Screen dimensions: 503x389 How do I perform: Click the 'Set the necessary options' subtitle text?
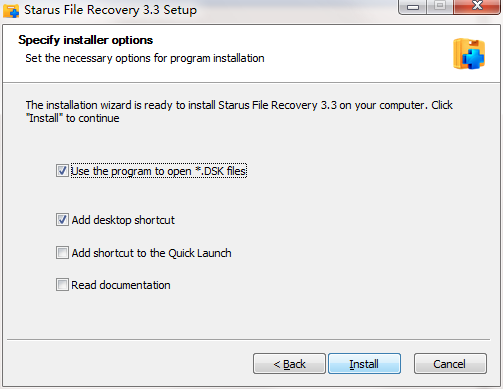(145, 58)
